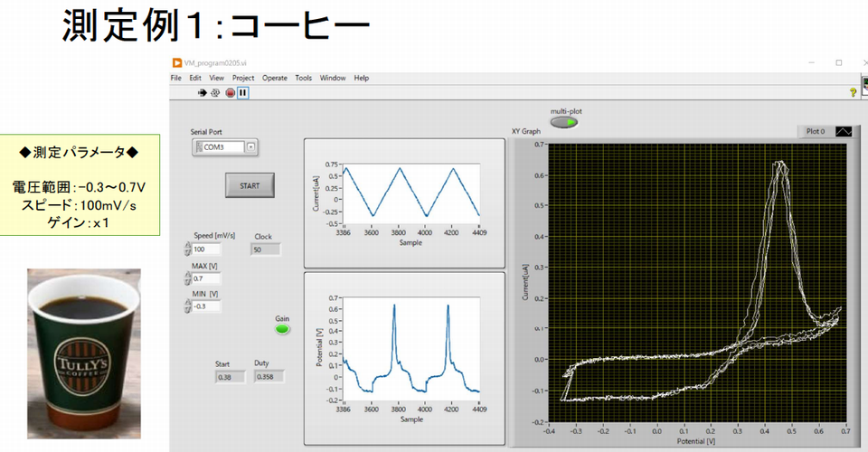Open the context help question mark
Screen dimensions: 868x452
[x=853, y=92]
